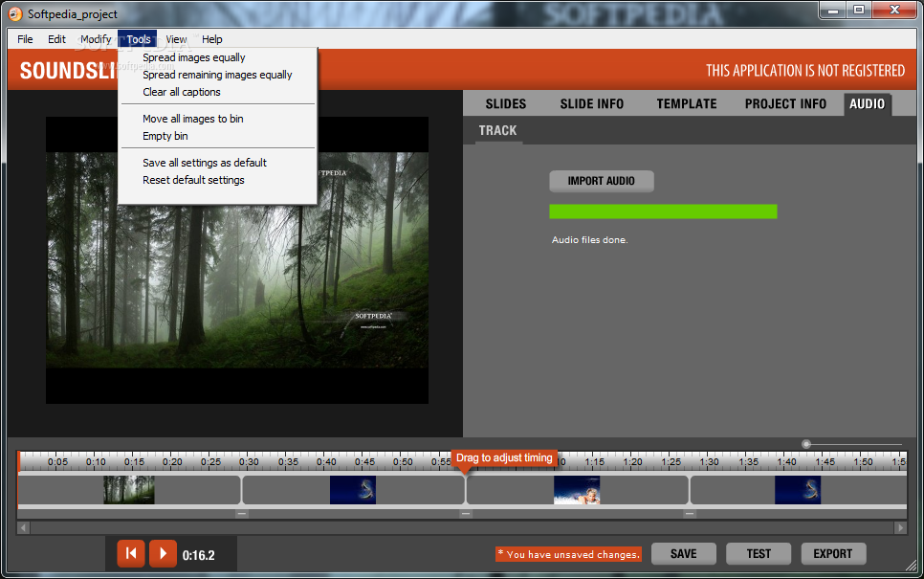This screenshot has width=924, height=579.
Task: Open the PROJECT INFO tab
Action: pyautogui.click(x=785, y=103)
